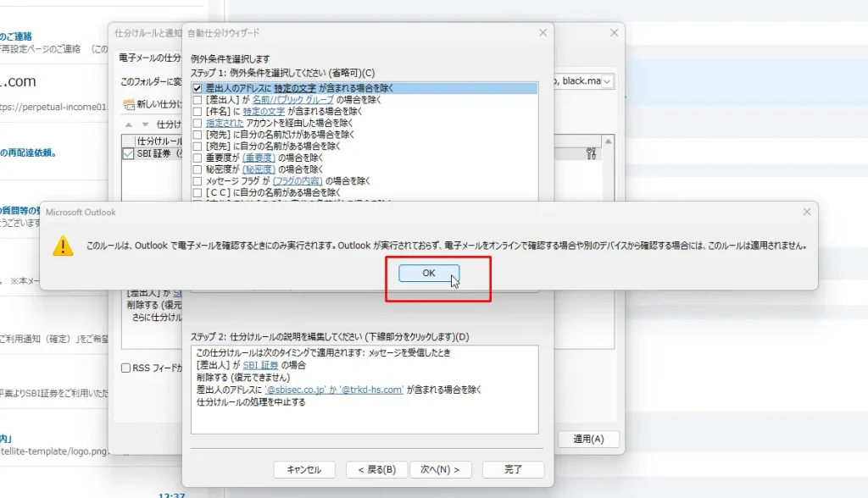The image size is (868, 498).
Task: Open the のご連絡 email in the background list
Action: click(16, 36)
